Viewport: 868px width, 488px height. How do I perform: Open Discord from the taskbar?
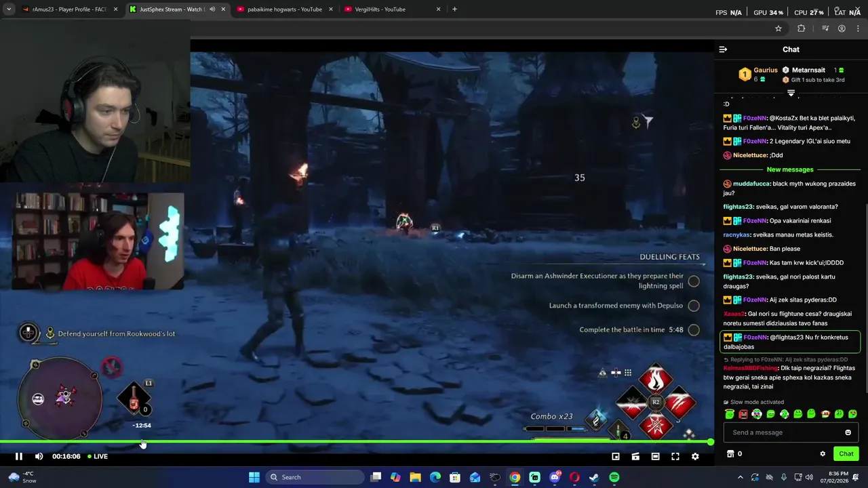click(x=555, y=477)
